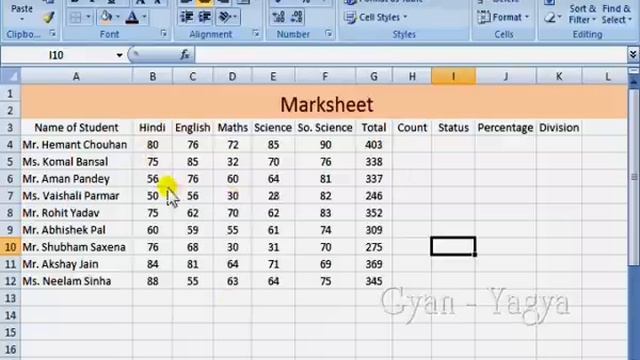Click the Count header cell

point(412,128)
